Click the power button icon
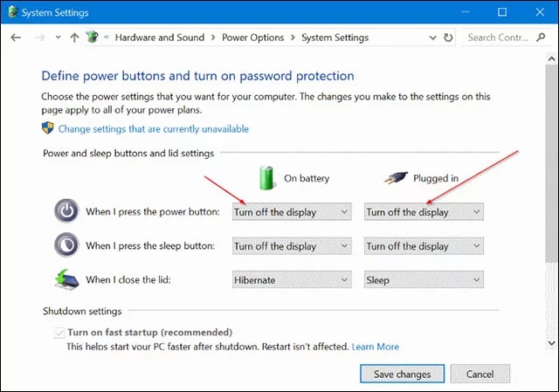The width and height of the screenshot is (559, 392). (x=66, y=212)
